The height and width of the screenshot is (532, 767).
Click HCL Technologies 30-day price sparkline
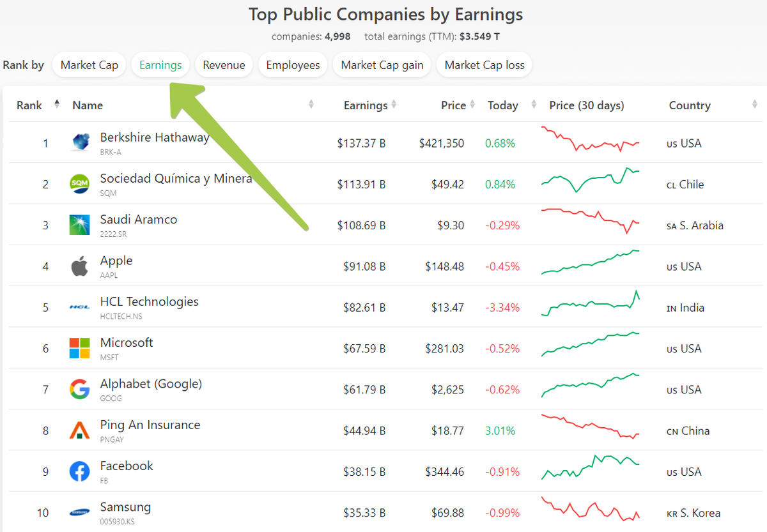[x=590, y=303]
